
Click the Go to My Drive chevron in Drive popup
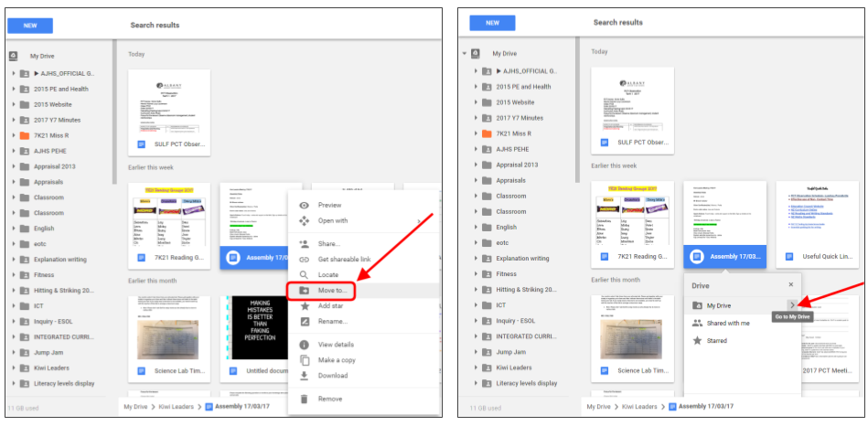click(793, 304)
